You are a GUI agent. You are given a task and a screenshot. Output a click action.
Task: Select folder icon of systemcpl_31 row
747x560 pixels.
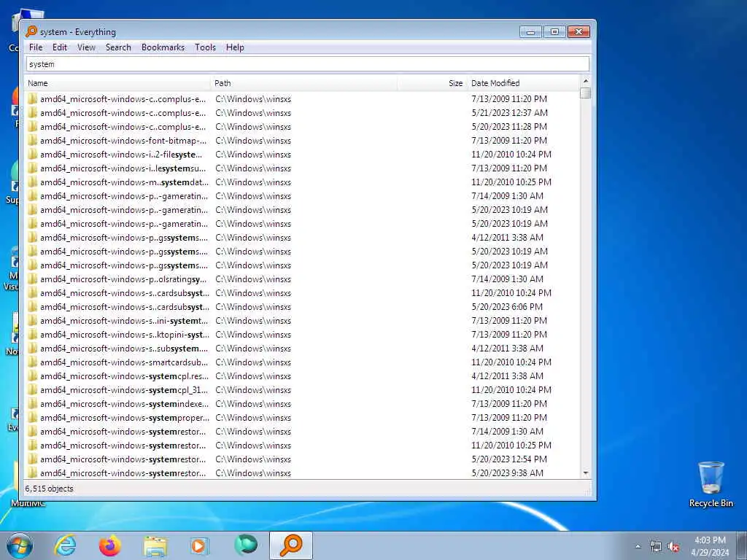point(32,389)
